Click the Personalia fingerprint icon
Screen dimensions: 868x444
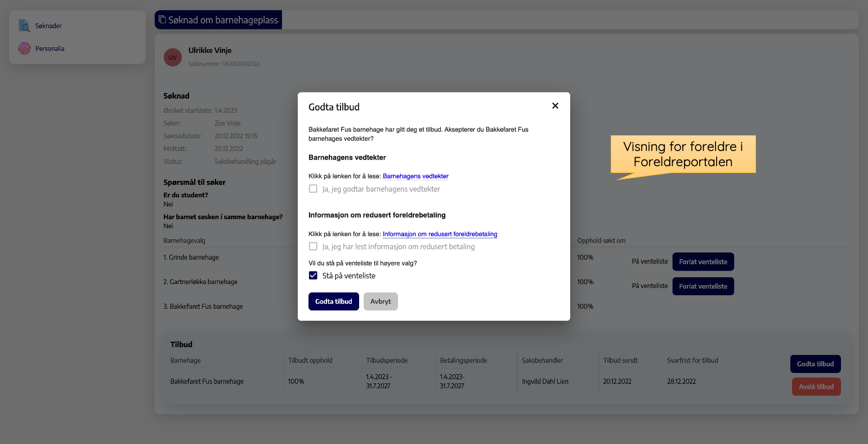coord(24,48)
